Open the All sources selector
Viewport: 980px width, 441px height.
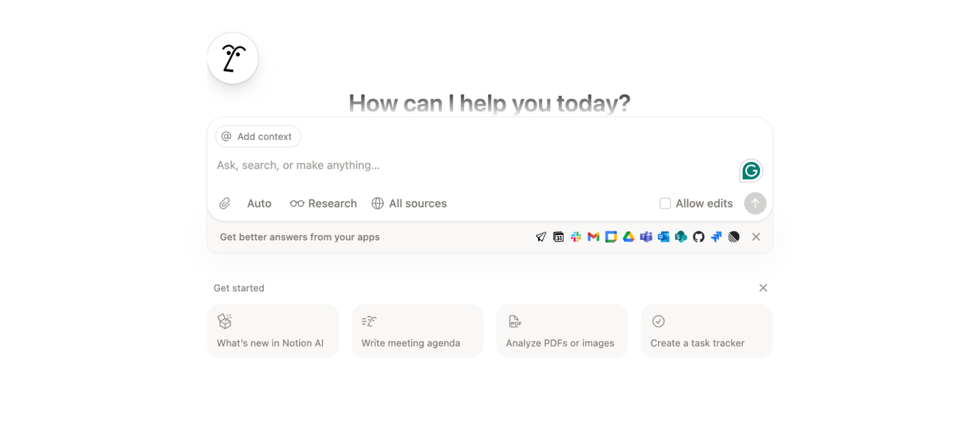click(x=409, y=203)
